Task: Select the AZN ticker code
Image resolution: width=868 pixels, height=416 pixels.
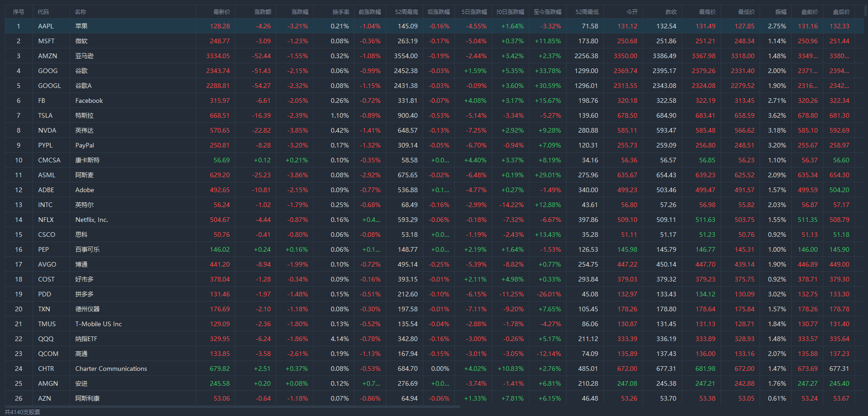Action: coord(44,398)
